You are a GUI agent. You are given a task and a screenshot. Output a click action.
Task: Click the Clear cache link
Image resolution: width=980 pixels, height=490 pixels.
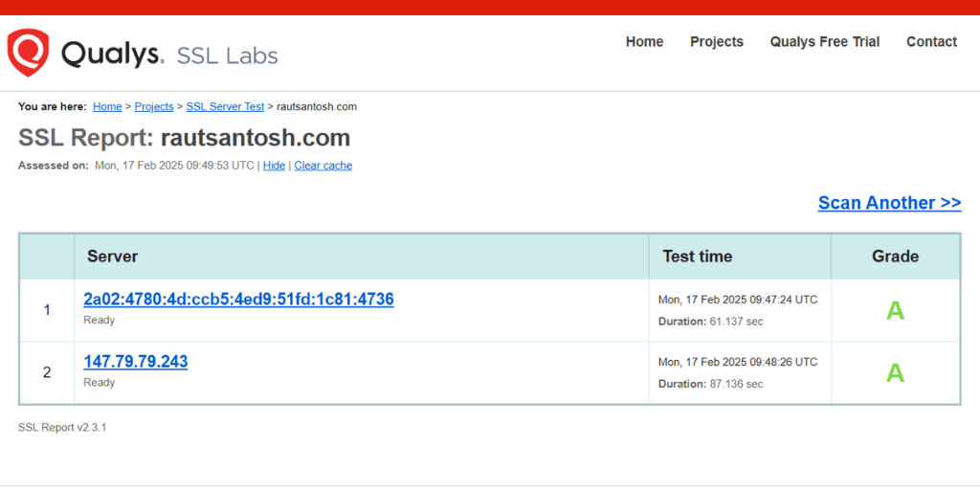coord(323,166)
